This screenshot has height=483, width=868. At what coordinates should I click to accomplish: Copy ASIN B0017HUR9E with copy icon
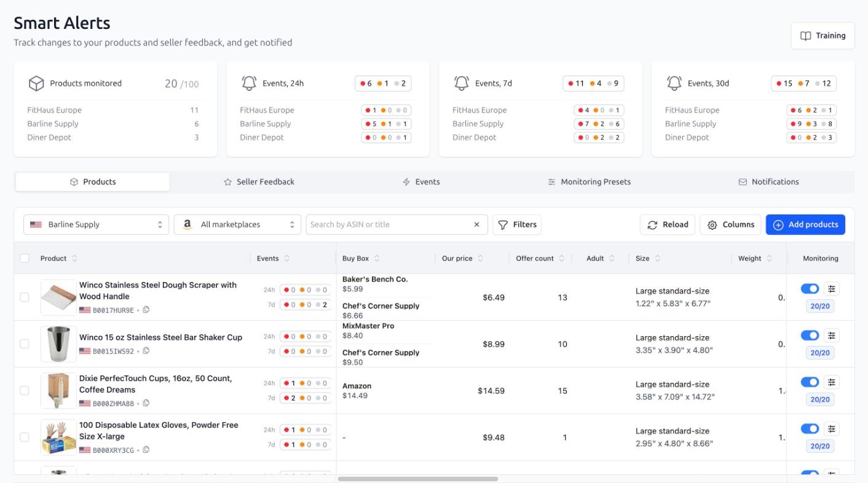146,310
